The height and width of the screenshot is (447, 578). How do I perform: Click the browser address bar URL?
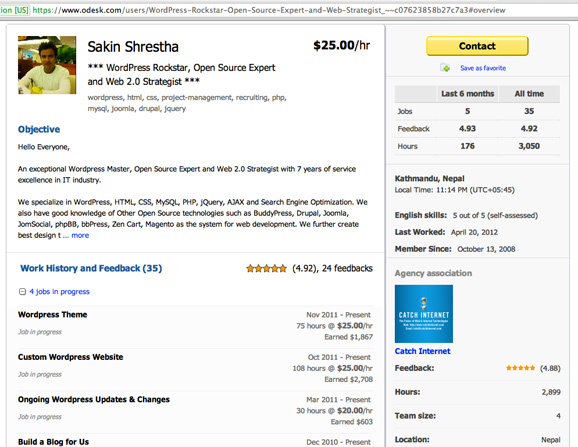pyautogui.click(x=269, y=10)
